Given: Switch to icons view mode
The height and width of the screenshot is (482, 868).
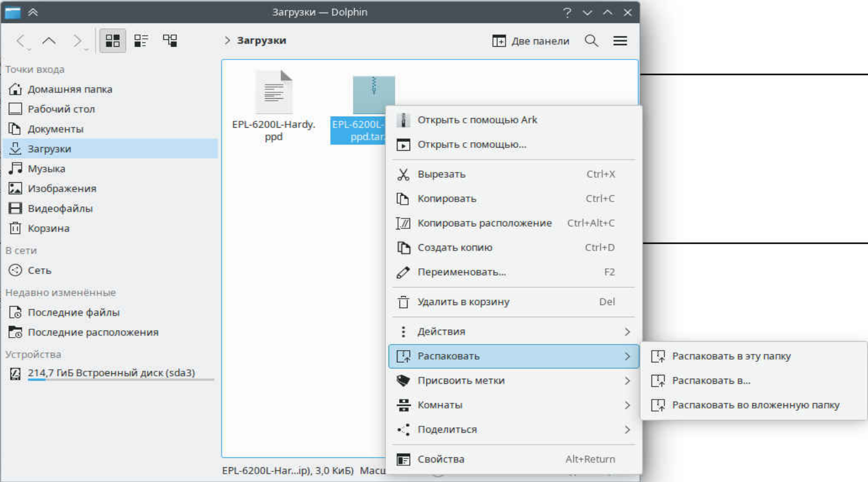Looking at the screenshot, I should tap(112, 40).
